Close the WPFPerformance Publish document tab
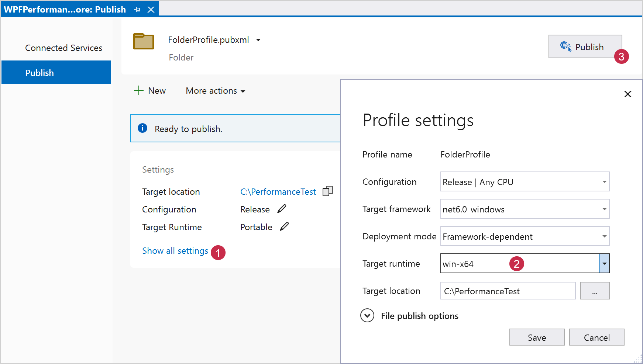Viewport: 643px width, 364px height. click(x=151, y=10)
